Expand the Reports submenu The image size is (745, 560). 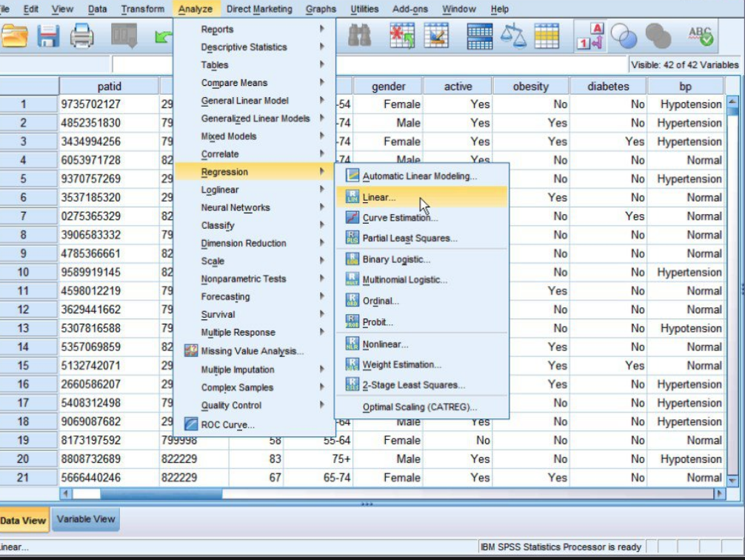[255, 29]
